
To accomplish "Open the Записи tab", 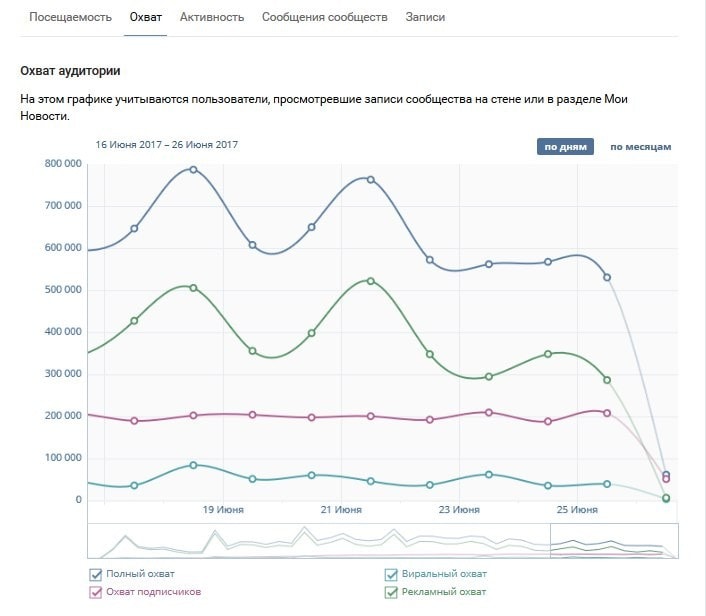I will coord(426,18).
